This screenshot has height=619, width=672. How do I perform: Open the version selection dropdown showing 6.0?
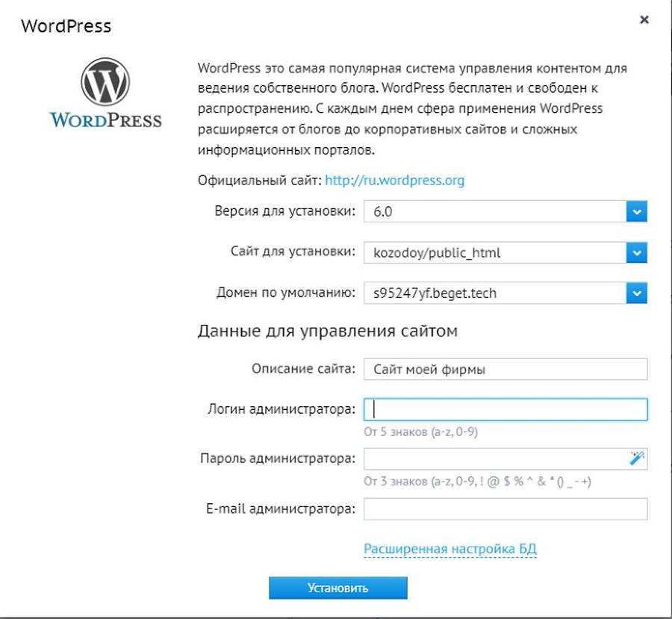(x=493, y=211)
